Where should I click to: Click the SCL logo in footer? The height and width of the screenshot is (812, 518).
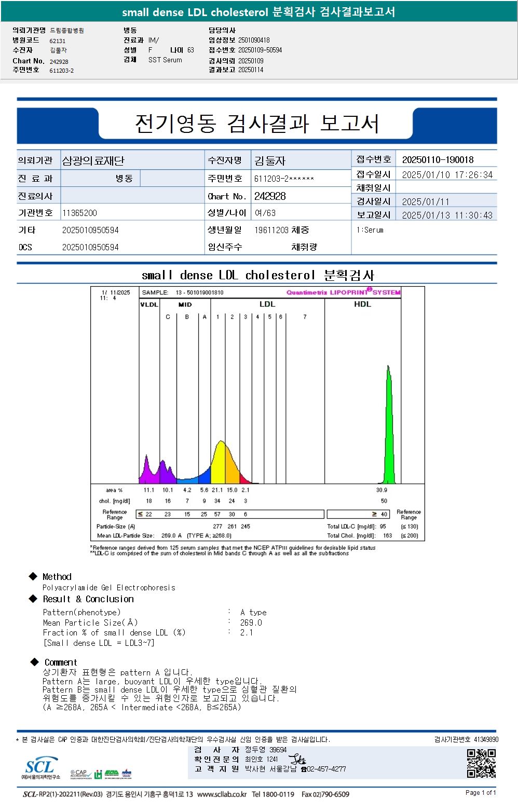point(40,768)
